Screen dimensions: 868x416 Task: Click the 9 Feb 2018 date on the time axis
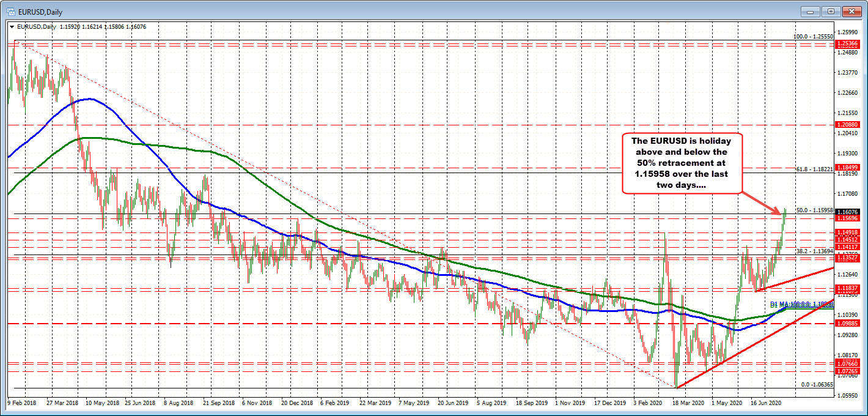[21, 403]
